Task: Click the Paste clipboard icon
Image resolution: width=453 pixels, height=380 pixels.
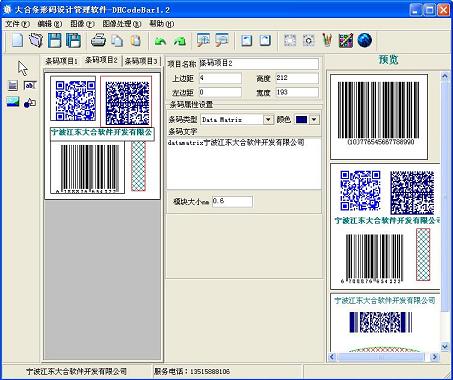Action: tap(135, 40)
